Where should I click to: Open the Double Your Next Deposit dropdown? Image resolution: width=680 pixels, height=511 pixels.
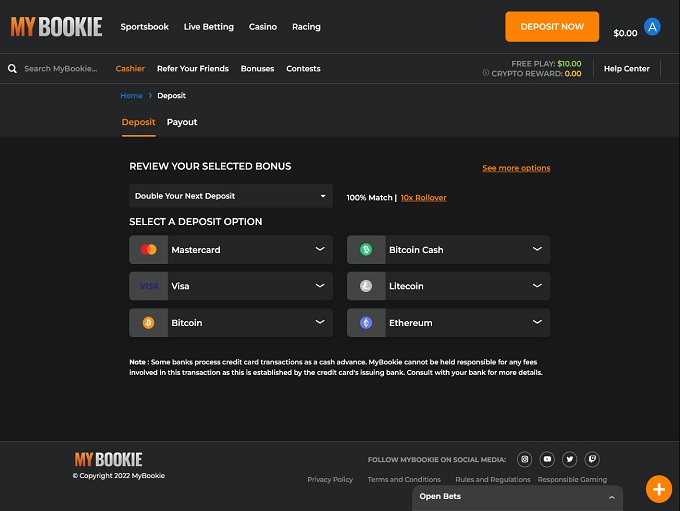231,196
